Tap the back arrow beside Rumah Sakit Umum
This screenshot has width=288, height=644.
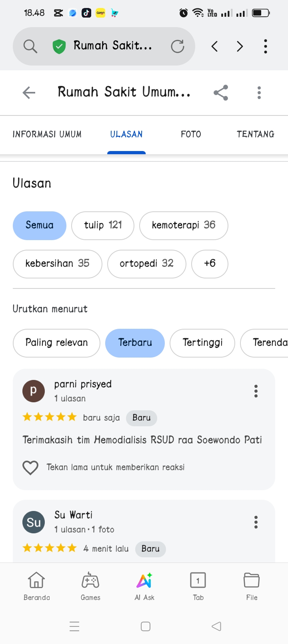29,93
